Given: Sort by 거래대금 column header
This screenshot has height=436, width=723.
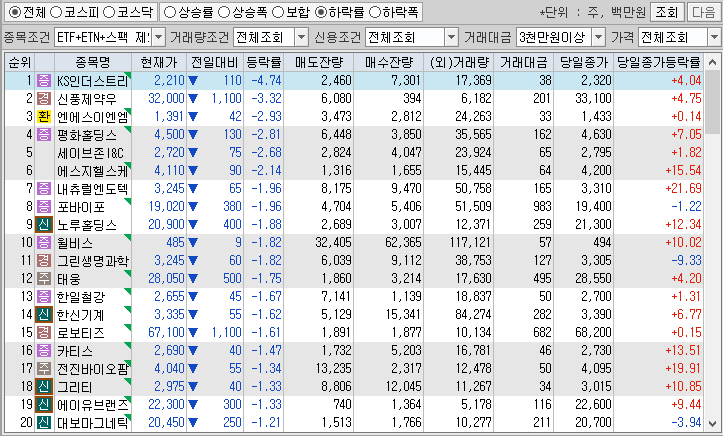Looking at the screenshot, I should coord(523,62).
